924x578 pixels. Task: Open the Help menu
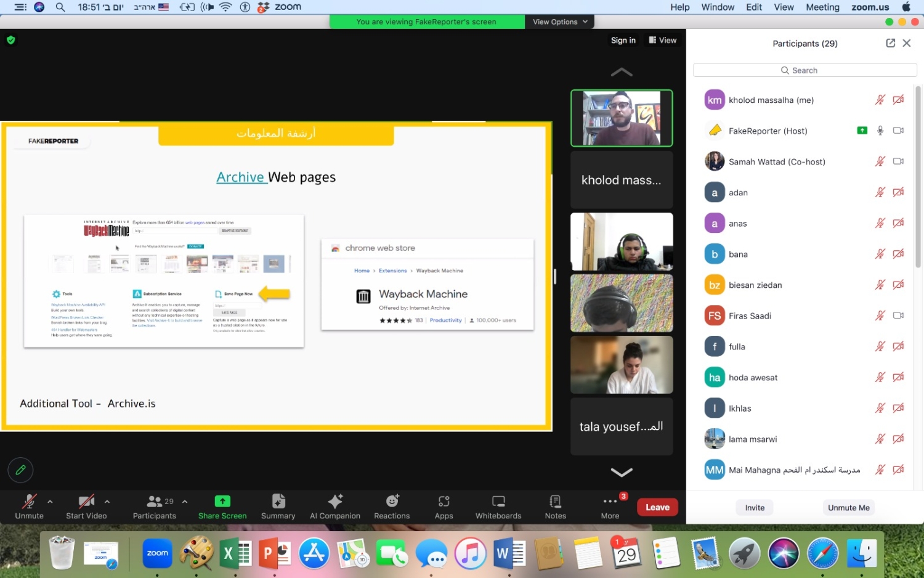(680, 7)
